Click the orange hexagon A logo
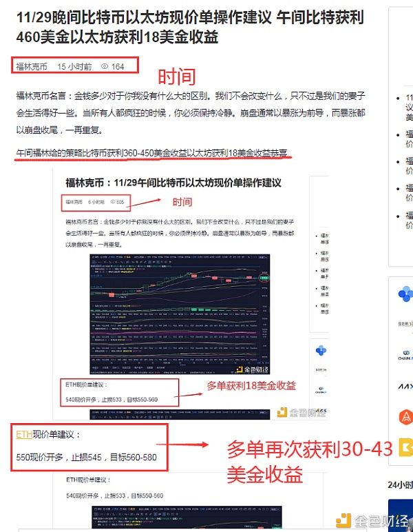Image resolution: width=413 pixels, height=532 pixels. coord(406,417)
